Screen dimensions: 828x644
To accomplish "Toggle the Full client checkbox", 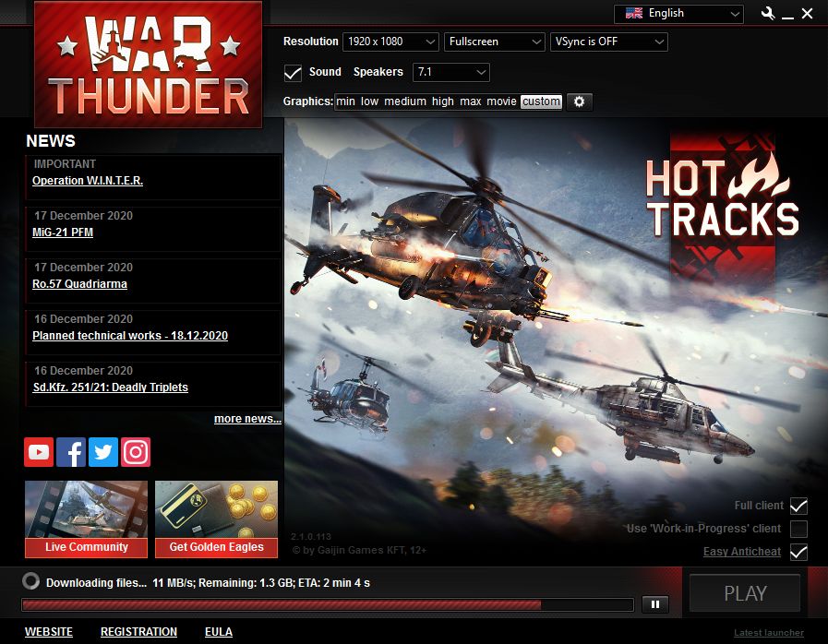I will point(798,506).
